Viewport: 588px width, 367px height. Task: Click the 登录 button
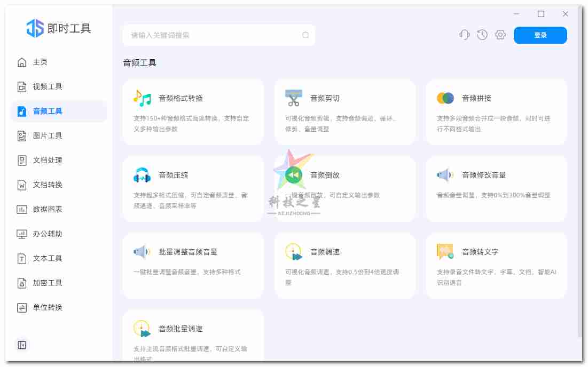point(540,35)
